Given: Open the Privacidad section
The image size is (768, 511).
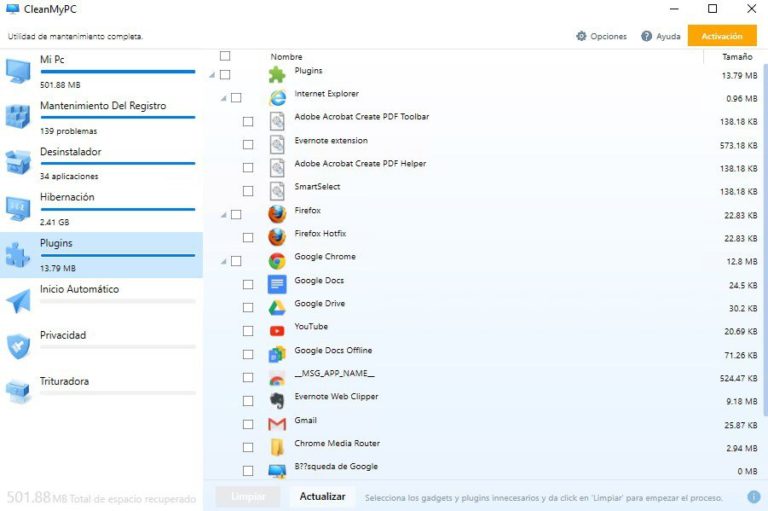Looking at the screenshot, I should pos(101,347).
